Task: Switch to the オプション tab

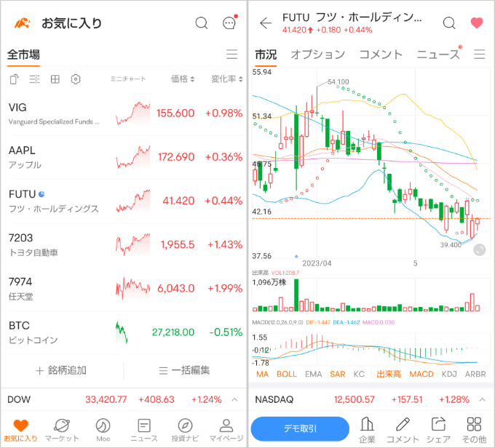Action: 318,55
